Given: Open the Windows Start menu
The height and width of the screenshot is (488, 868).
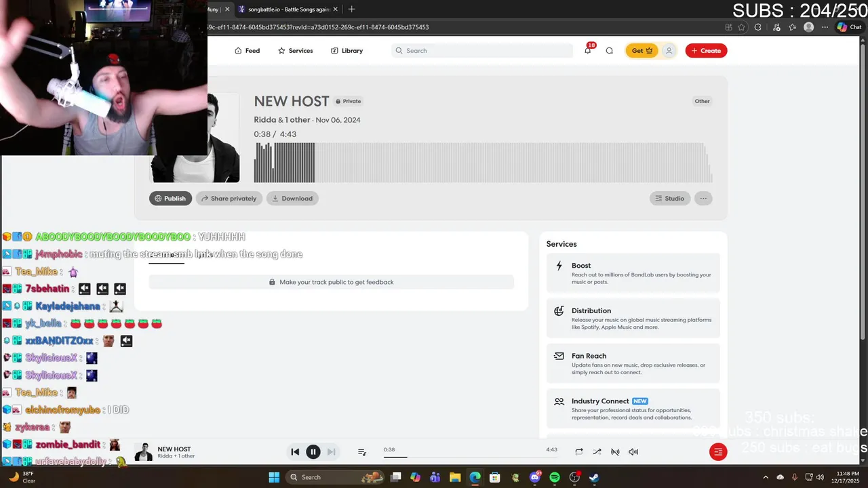Looking at the screenshot, I should click(274, 477).
